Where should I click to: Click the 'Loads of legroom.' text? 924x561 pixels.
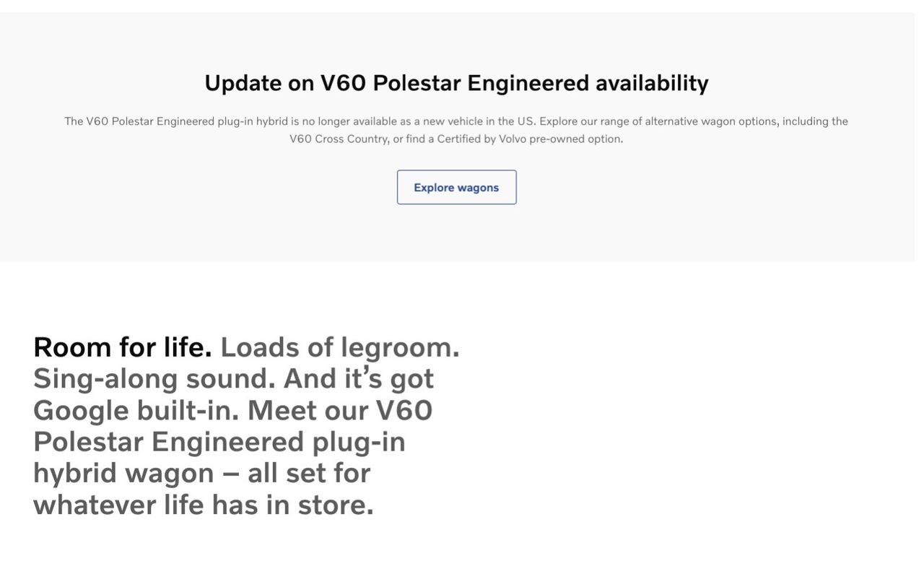tap(339, 347)
